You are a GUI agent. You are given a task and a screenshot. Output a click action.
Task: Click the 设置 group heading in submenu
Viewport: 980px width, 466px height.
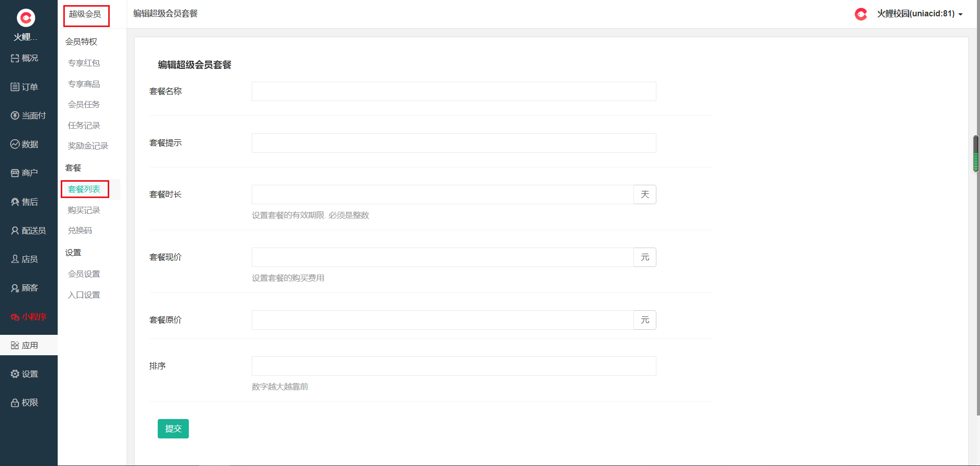pos(73,252)
